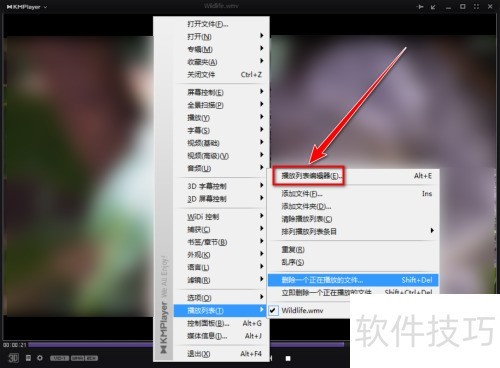The width and height of the screenshot is (500, 368).
Task: Open the 选项(O) submenu
Action: click(220, 298)
